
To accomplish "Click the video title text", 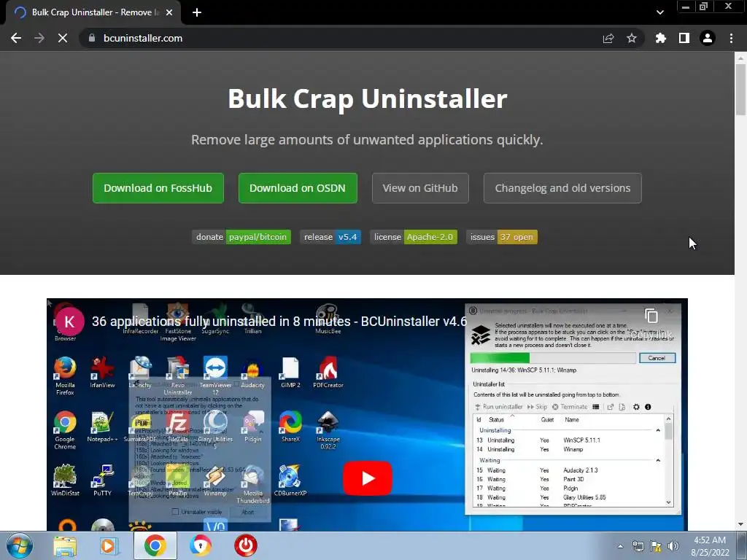I will 279,322.
